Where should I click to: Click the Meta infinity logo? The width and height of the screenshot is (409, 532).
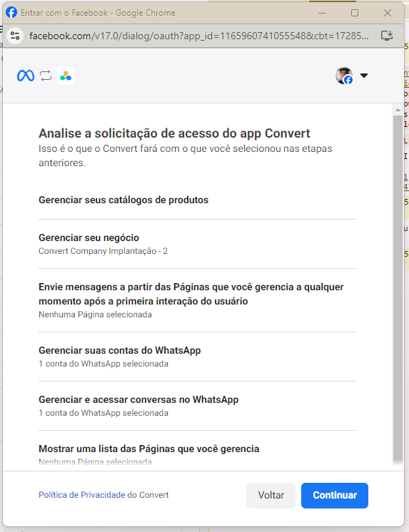(26, 76)
